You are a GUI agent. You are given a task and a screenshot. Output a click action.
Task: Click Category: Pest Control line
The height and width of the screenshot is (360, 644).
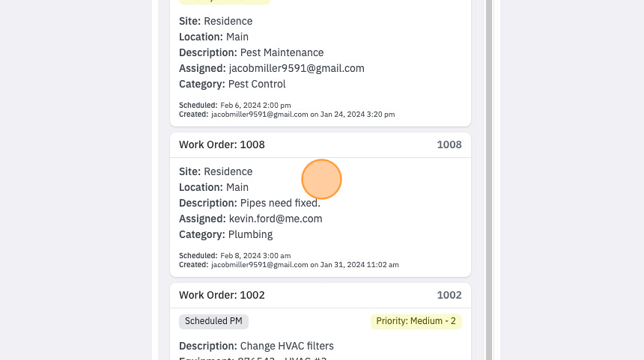(x=232, y=84)
